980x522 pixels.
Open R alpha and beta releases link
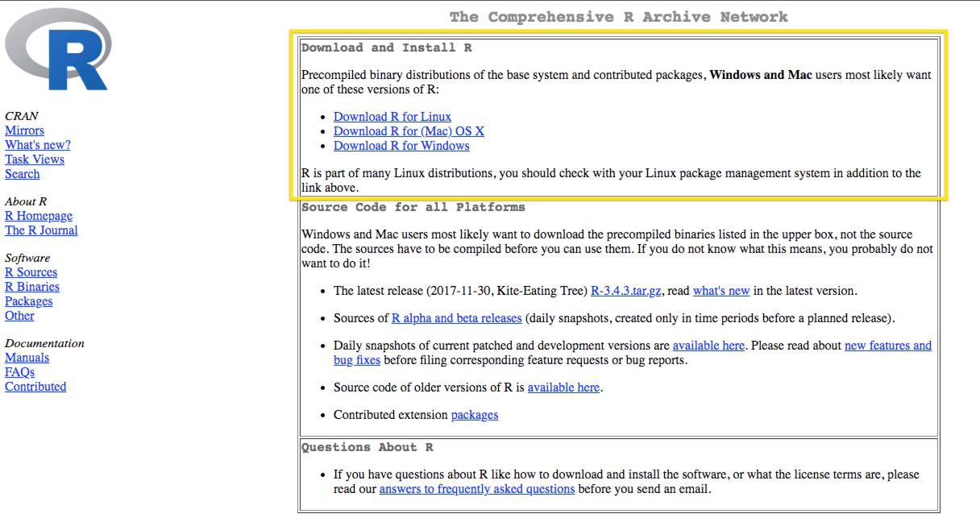pyautogui.click(x=457, y=318)
